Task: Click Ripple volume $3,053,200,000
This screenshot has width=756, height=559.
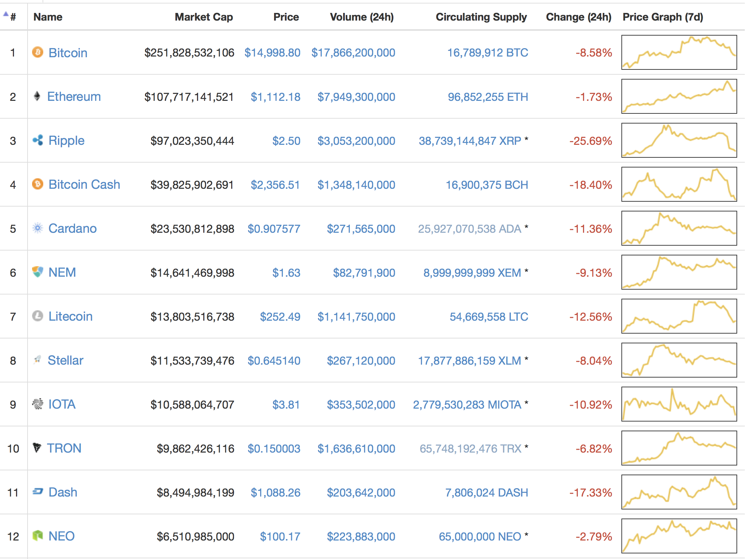Action: pyautogui.click(x=356, y=141)
